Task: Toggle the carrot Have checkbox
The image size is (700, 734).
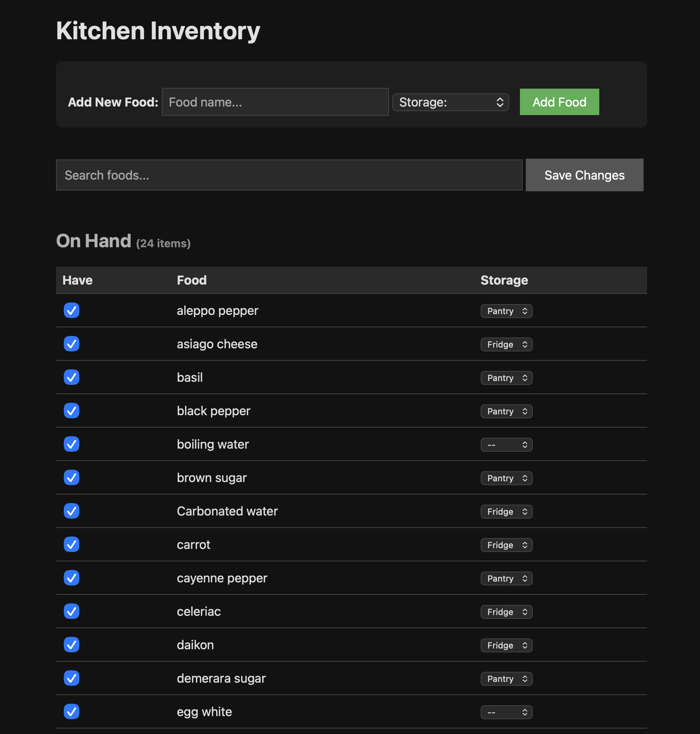Action: tap(71, 545)
